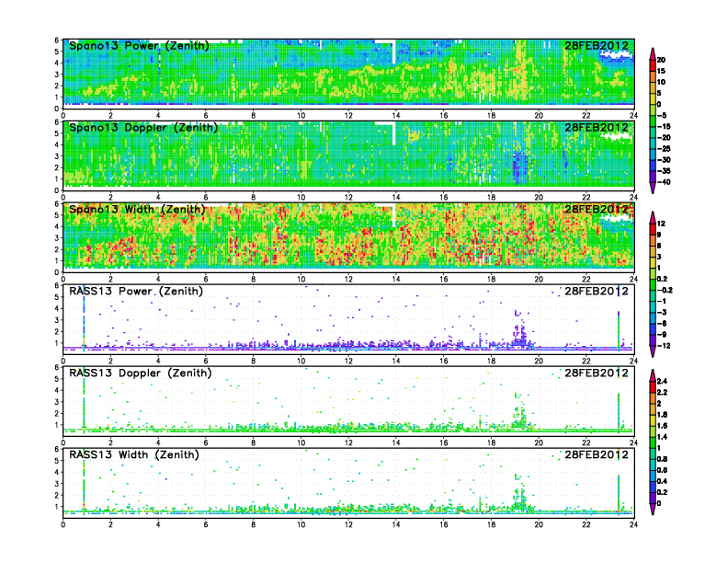Pick the red segment of the middle colorbar

(x=653, y=229)
